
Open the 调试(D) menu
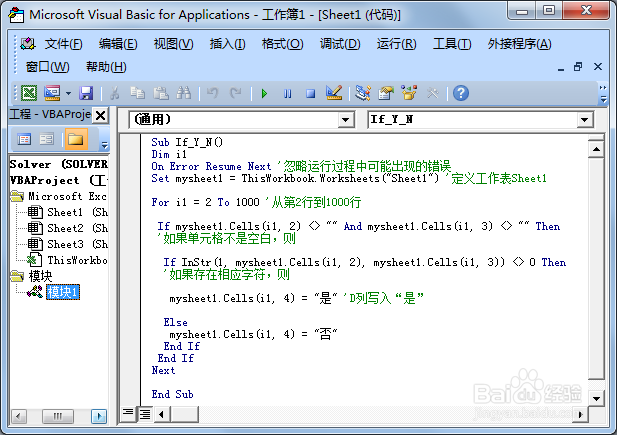340,44
